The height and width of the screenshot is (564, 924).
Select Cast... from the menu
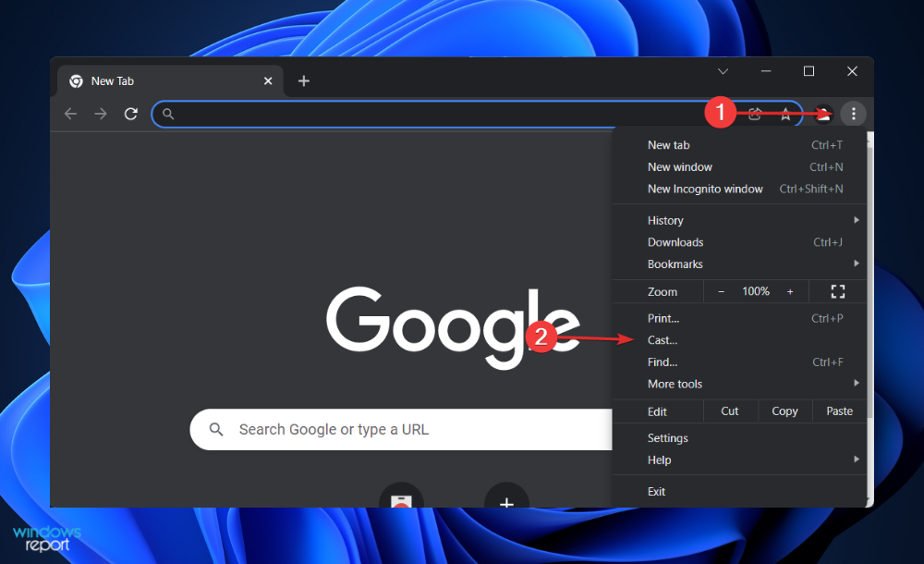coord(663,340)
